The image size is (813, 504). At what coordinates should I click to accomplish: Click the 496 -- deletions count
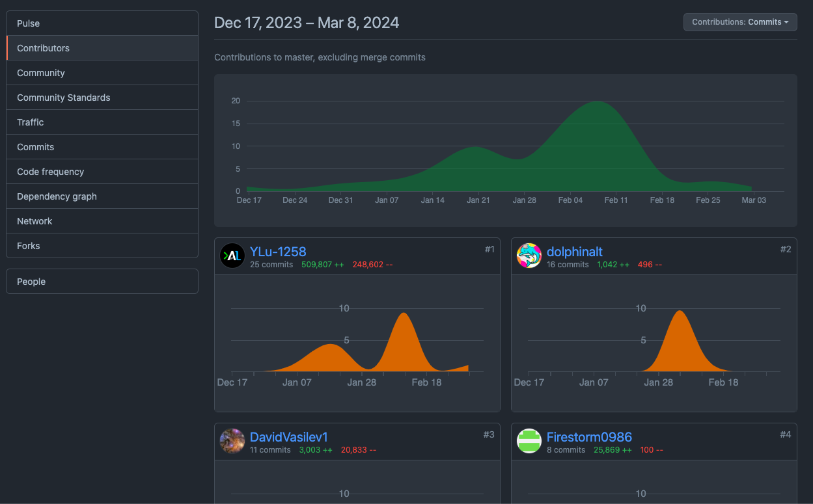[649, 265]
